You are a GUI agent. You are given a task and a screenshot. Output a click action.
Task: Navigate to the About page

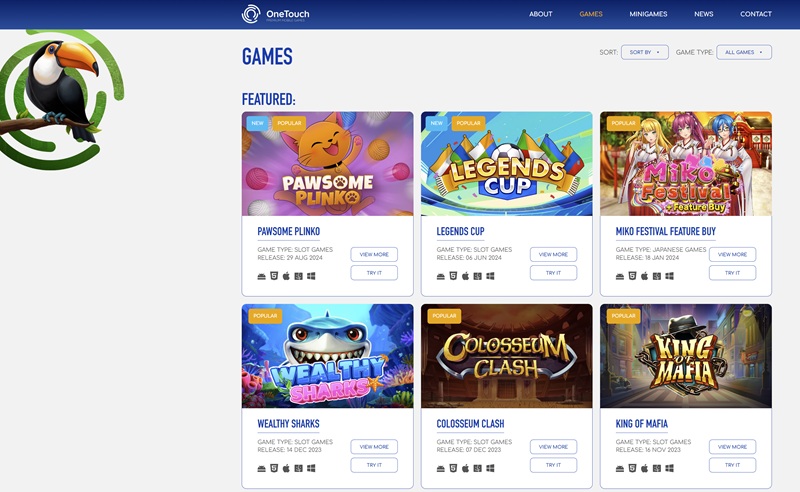coord(541,14)
